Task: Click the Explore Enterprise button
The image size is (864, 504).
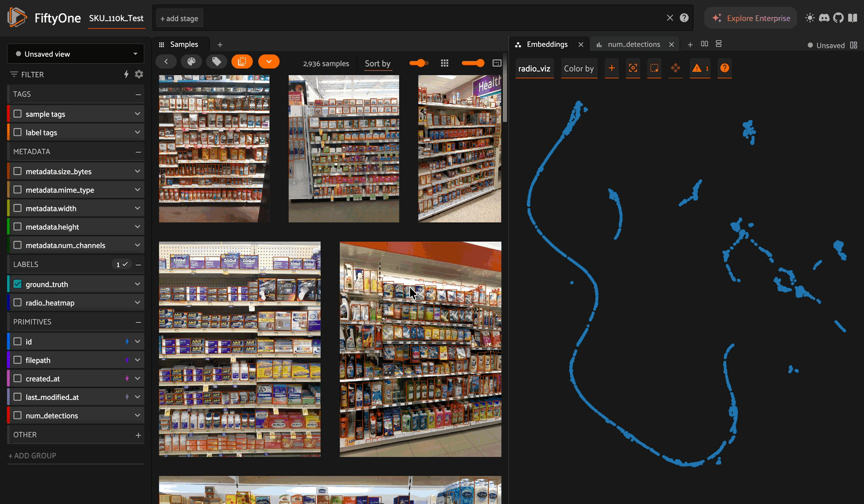Action: [751, 18]
